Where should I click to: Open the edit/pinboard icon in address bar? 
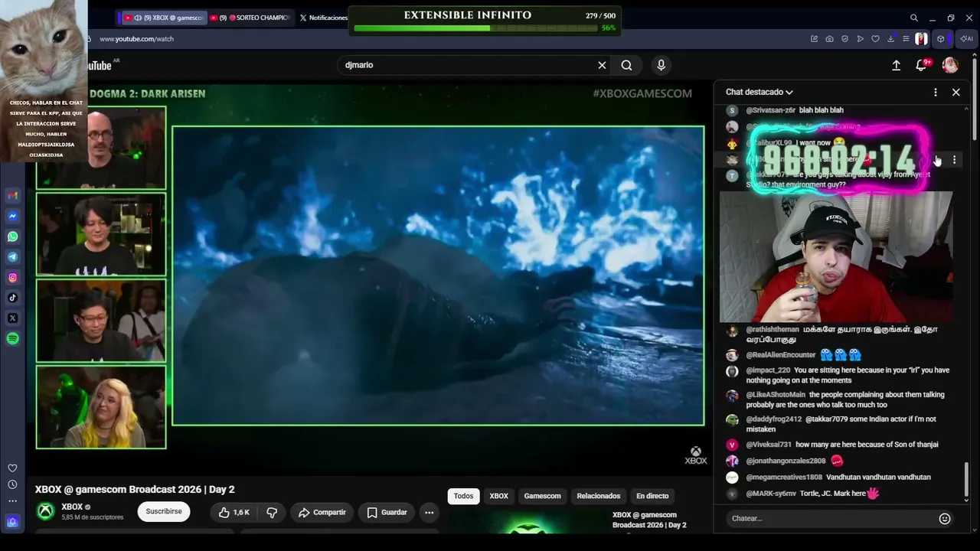coord(814,39)
